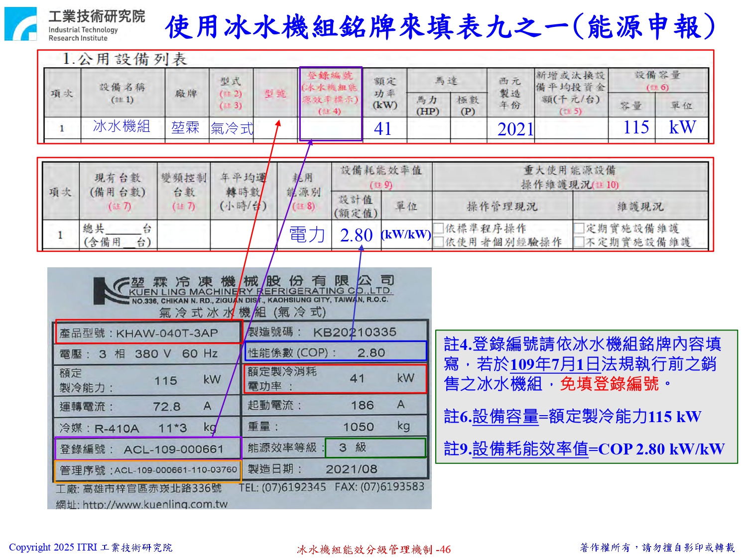This screenshot has width=747, height=560.
Task: Select the 登錄編號 ACL-109-000661 nameplate field
Action: (148, 448)
